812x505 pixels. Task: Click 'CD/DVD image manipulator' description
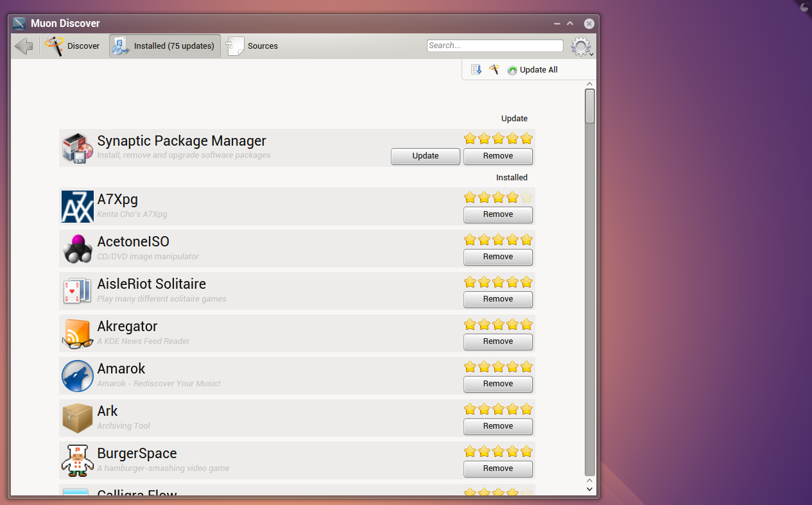point(148,257)
